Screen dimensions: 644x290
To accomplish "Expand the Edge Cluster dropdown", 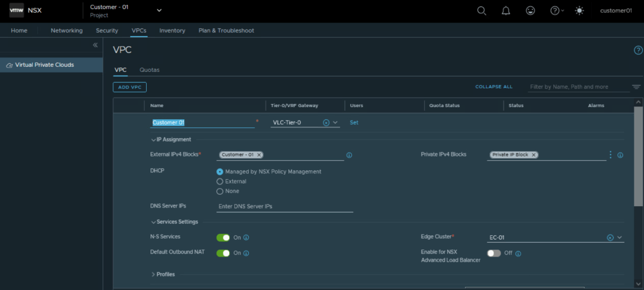I will [619, 238].
